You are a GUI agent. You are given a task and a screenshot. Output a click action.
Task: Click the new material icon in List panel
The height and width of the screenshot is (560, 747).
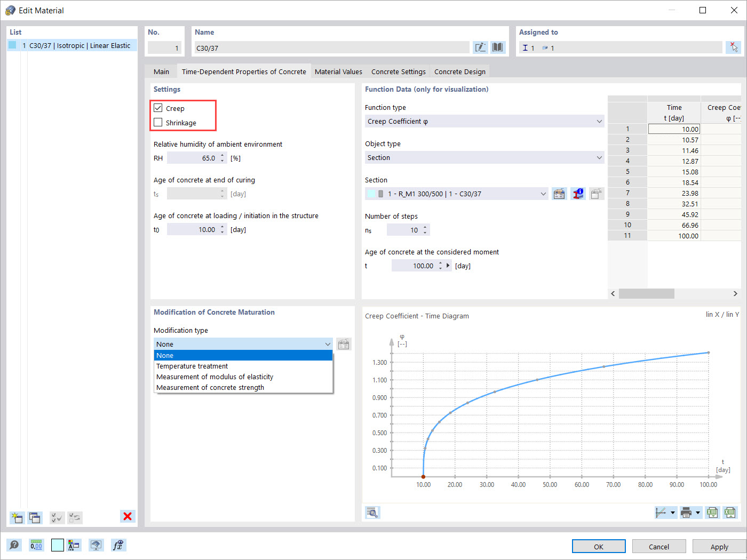(x=17, y=517)
